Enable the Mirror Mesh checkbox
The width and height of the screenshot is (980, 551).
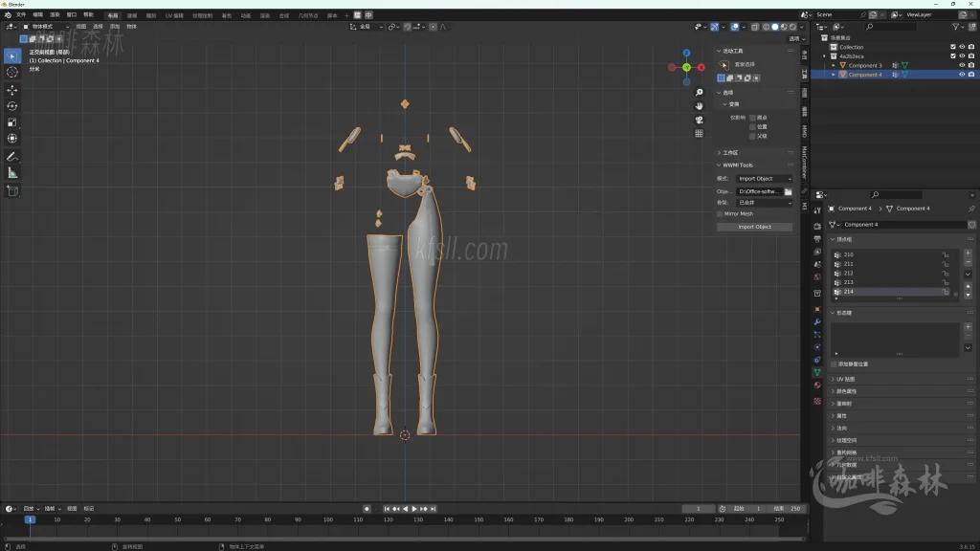(720, 213)
